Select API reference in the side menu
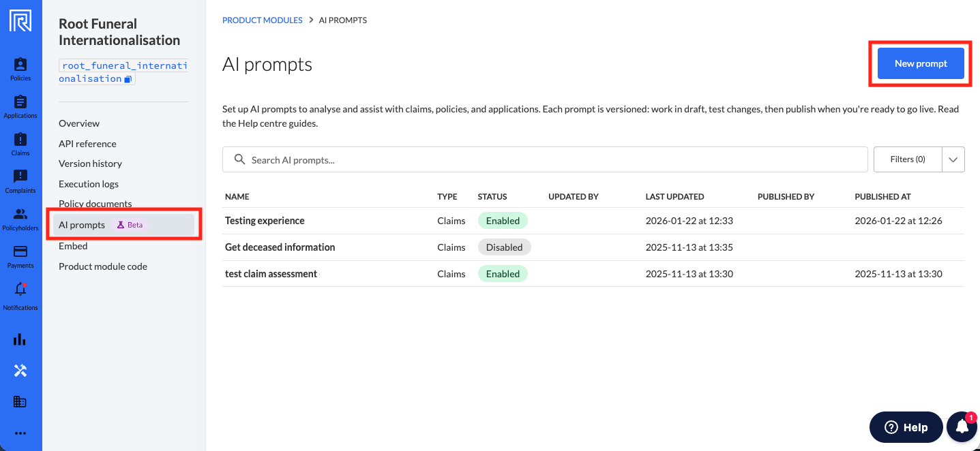980x451 pixels. (87, 144)
